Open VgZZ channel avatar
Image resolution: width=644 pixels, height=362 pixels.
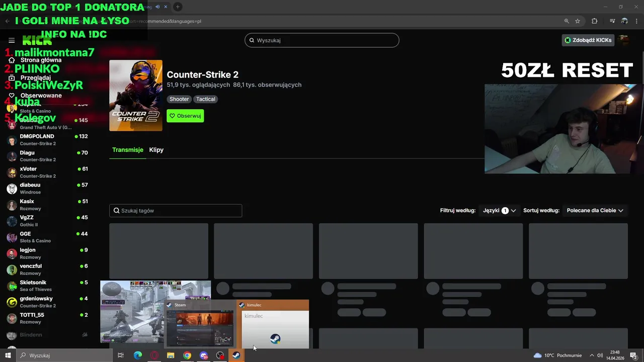coord(12,221)
